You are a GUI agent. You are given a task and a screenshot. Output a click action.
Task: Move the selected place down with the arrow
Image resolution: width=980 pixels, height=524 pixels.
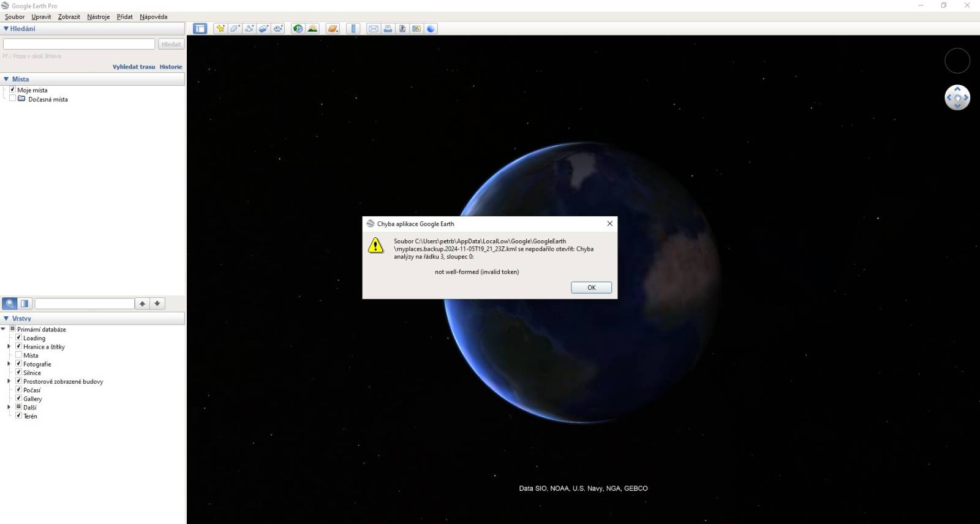click(157, 303)
